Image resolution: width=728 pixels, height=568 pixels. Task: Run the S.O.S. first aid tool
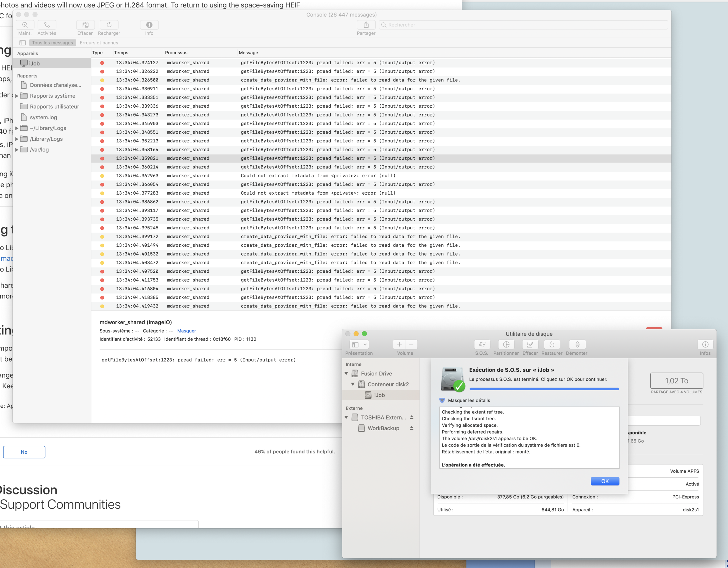[482, 344]
